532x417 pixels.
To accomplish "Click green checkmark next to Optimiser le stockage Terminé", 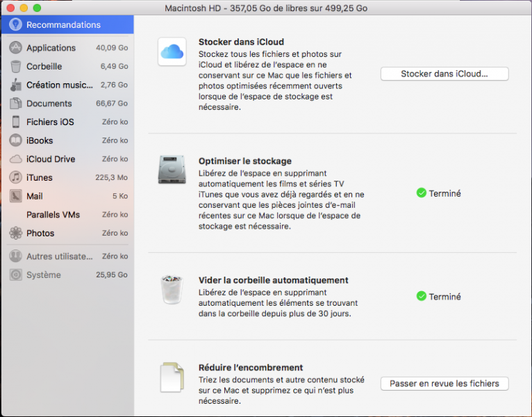I will (421, 193).
